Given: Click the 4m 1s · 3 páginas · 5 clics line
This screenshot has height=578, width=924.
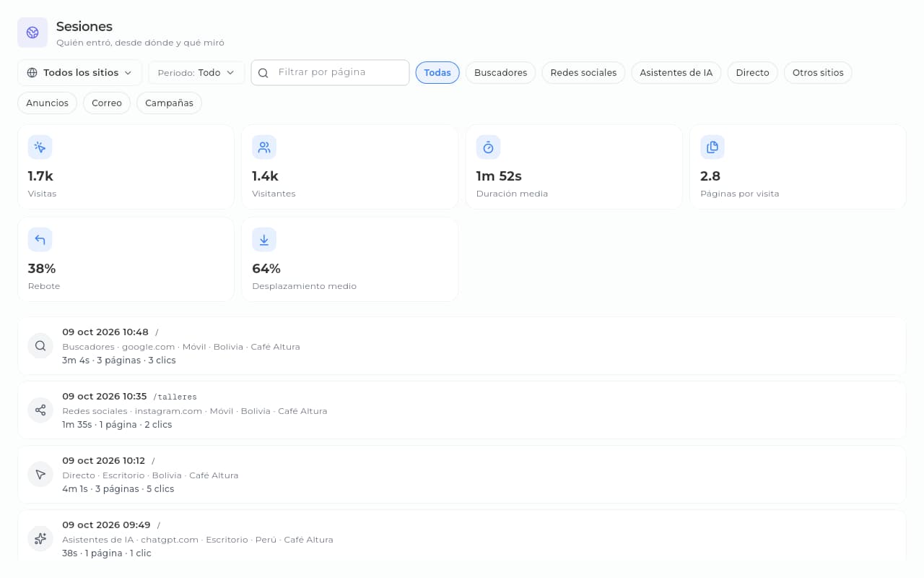Looking at the screenshot, I should coord(118,489).
